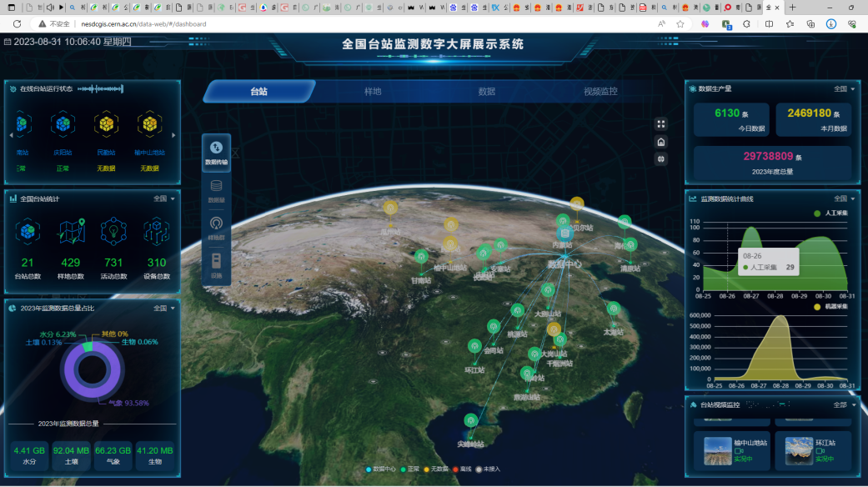The width and height of the screenshot is (868, 487).
Task: Bookmark this page with star icon
Action: pos(680,24)
